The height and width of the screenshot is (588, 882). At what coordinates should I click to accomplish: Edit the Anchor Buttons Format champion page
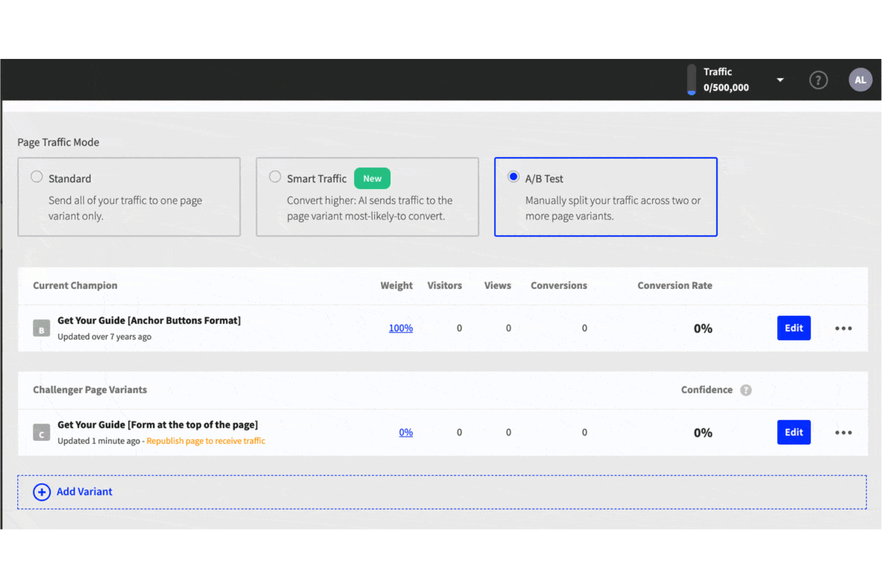coord(794,328)
